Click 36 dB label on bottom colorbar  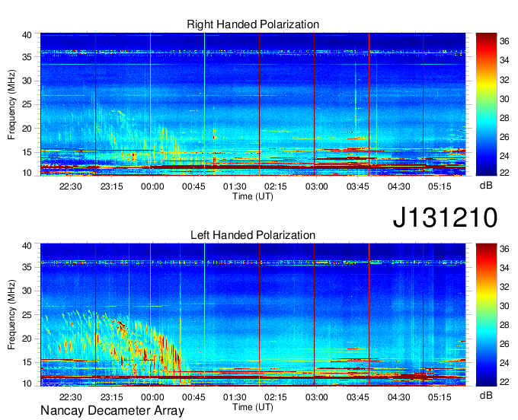pos(504,249)
